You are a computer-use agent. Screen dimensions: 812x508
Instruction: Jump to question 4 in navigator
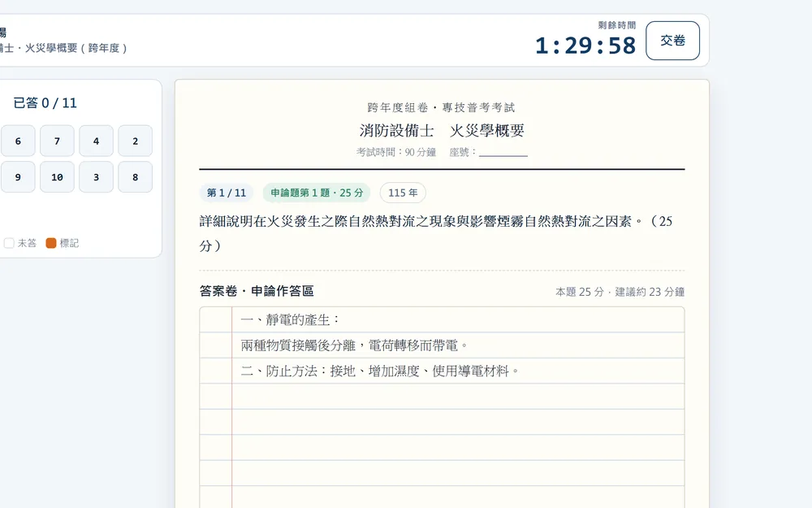[97, 141]
